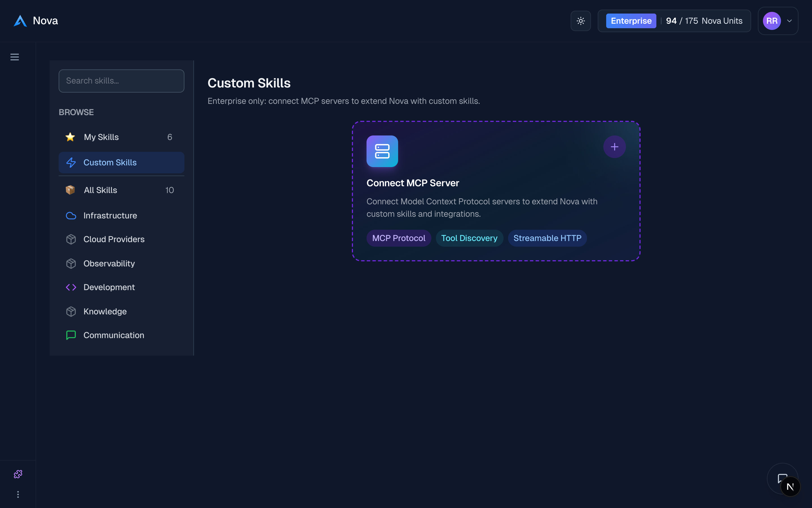812x508 pixels.
Task: Click the All Skills count 10
Action: (x=169, y=190)
